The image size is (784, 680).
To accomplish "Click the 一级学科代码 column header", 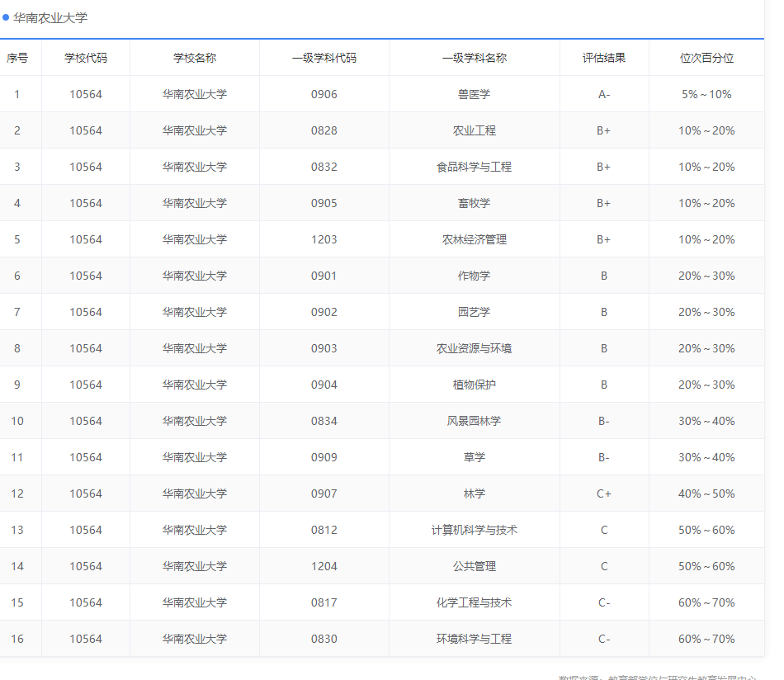I will [324, 58].
